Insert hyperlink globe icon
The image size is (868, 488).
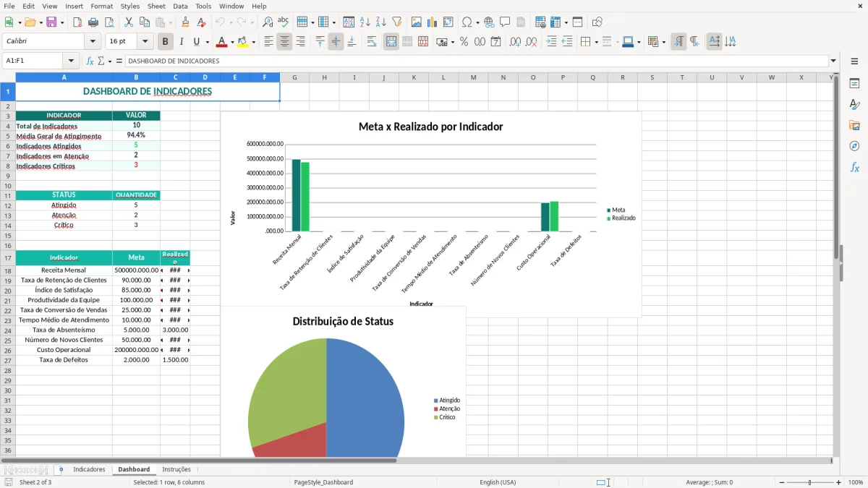pos(490,22)
